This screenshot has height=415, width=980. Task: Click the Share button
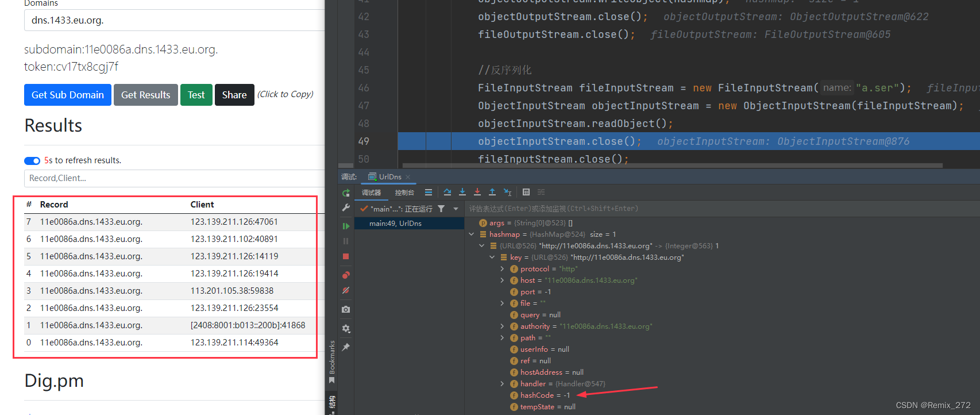(234, 95)
